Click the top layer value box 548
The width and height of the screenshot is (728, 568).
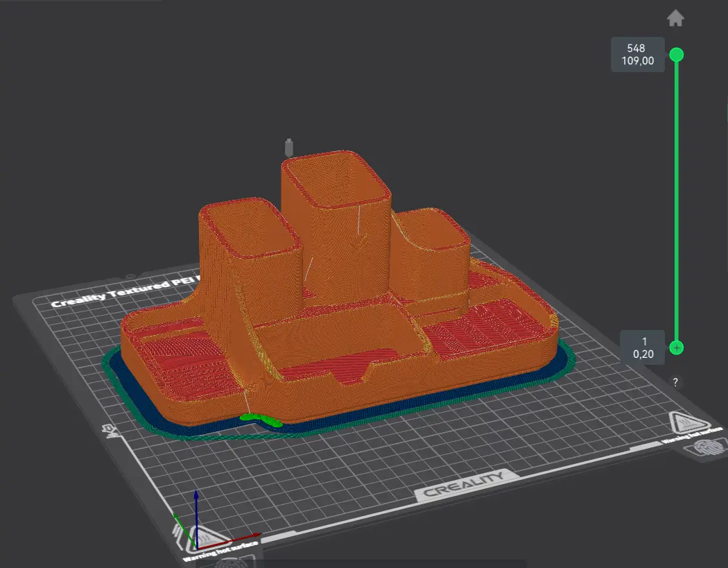(x=637, y=54)
